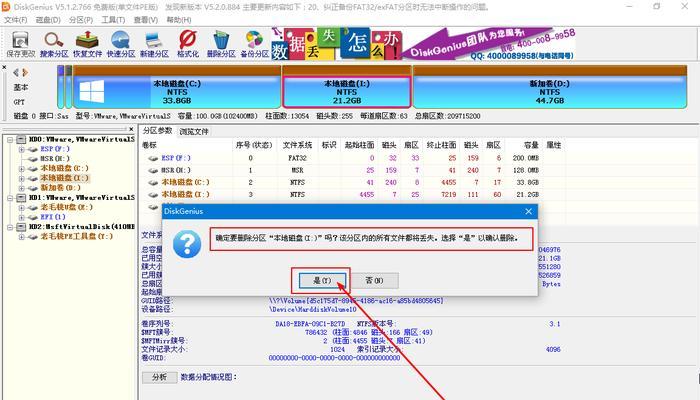
Task: Click the DiskGenius data-loss banner advertisement
Action: [x=423, y=44]
